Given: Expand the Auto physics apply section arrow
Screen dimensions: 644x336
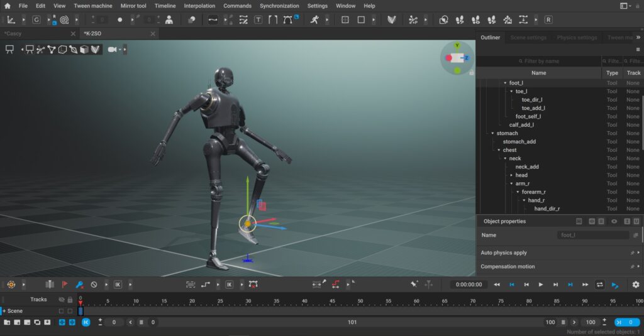Looking at the screenshot, I should 638,252.
